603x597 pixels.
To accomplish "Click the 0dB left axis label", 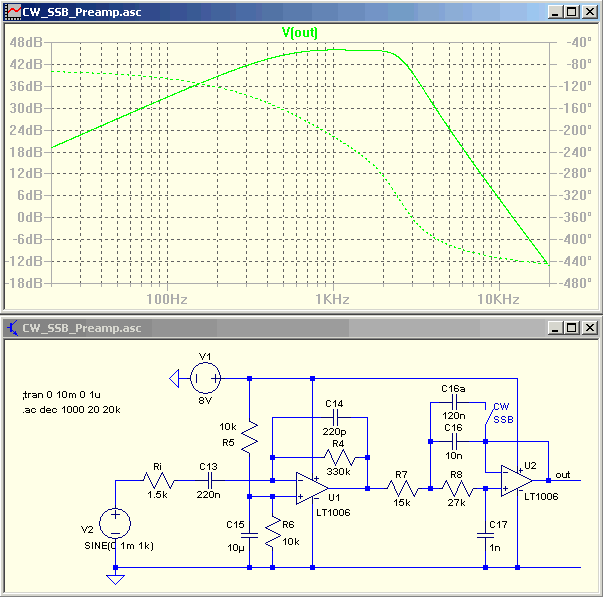I will coord(30,217).
